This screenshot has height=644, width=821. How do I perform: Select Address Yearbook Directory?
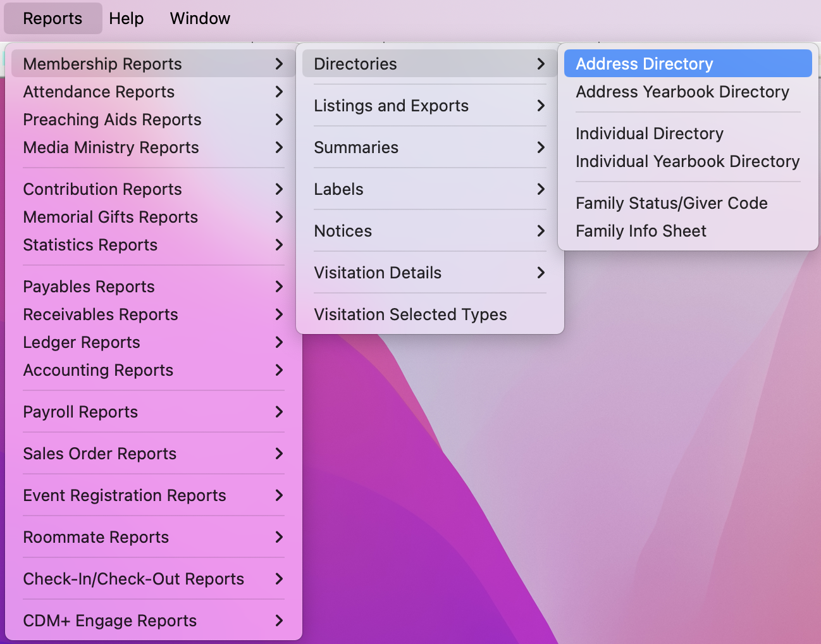[682, 92]
